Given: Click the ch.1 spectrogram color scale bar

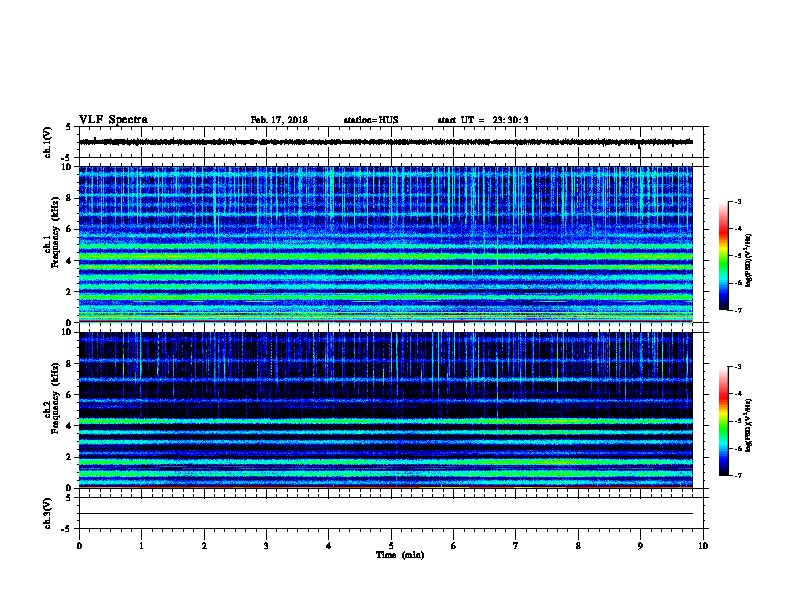Looking at the screenshot, I should (724, 256).
